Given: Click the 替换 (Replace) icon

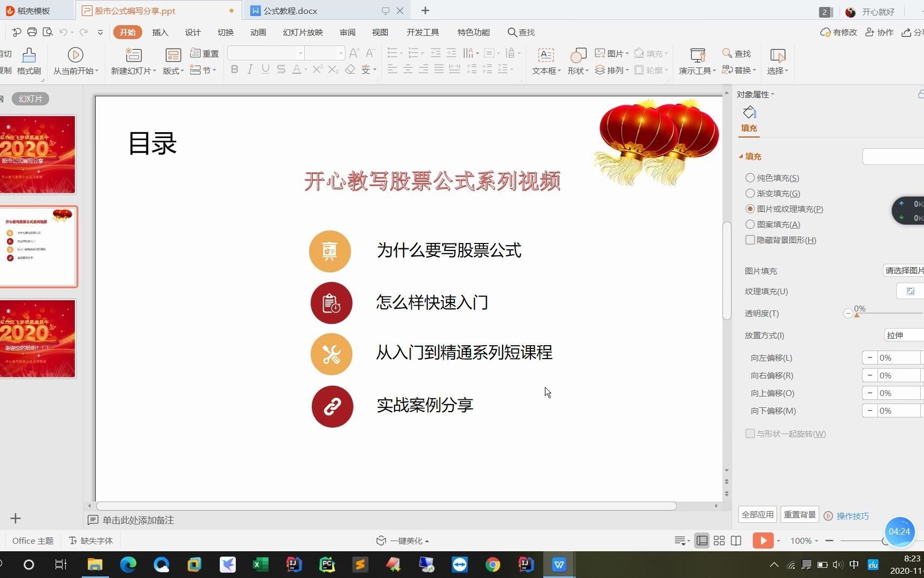Looking at the screenshot, I should (737, 70).
